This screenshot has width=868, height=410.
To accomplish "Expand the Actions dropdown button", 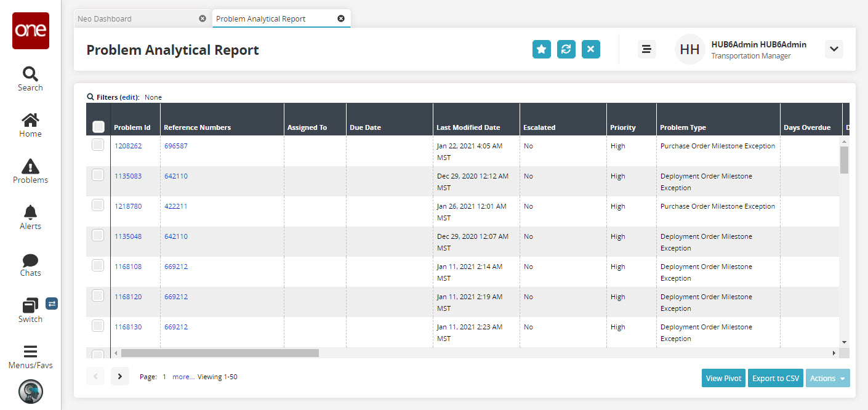I will click(x=827, y=378).
